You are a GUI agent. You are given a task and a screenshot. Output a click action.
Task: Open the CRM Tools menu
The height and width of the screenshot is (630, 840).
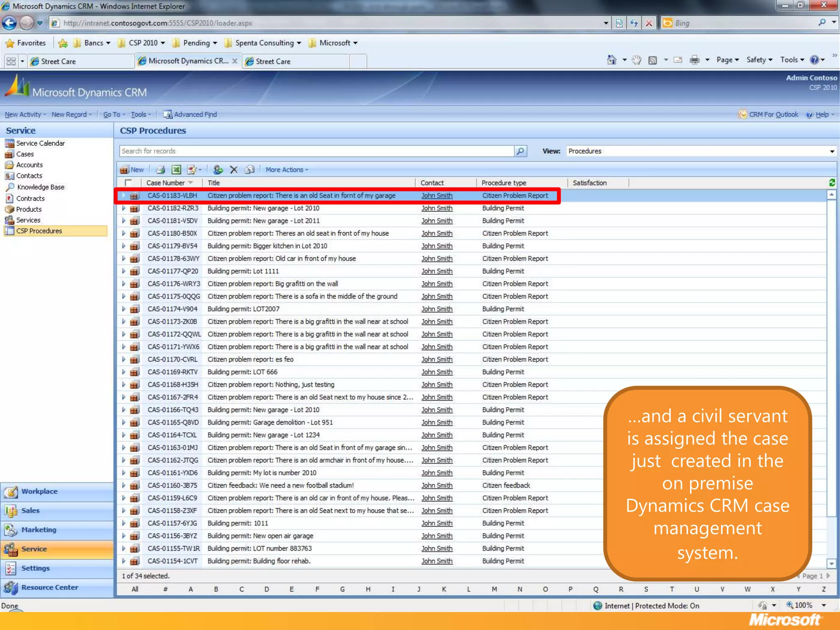pos(141,114)
